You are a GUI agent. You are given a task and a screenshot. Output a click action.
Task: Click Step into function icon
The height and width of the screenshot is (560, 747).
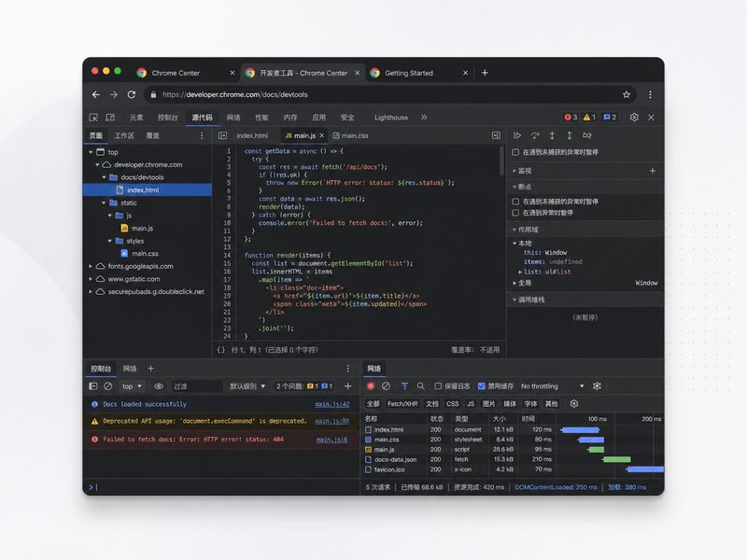point(552,135)
